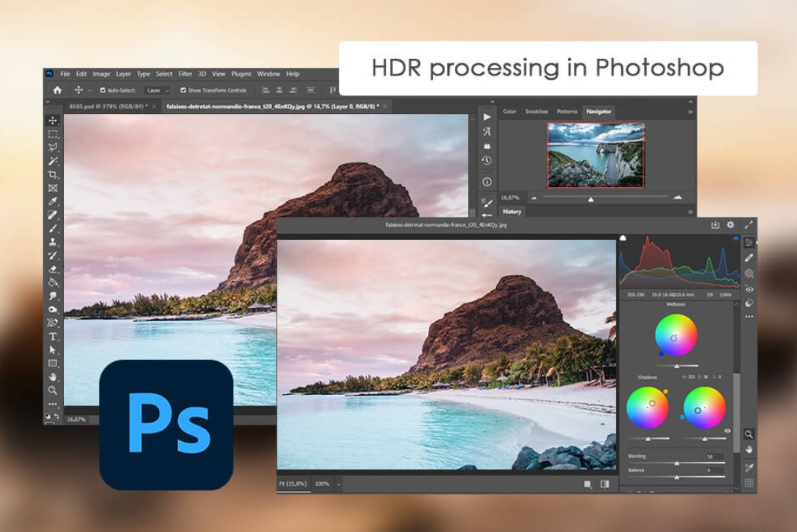Choose the Eraser tool
797x532 pixels.
(x=53, y=269)
